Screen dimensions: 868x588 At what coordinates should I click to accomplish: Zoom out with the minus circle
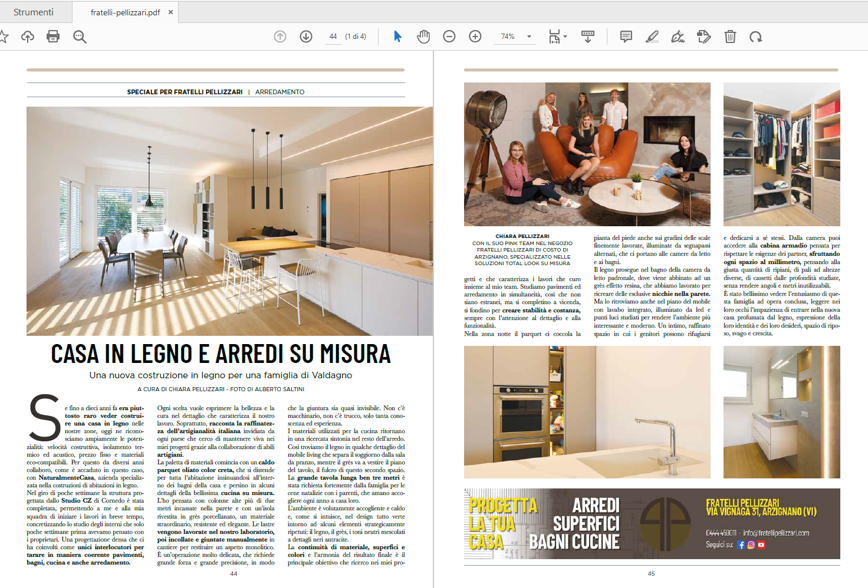[x=449, y=37]
